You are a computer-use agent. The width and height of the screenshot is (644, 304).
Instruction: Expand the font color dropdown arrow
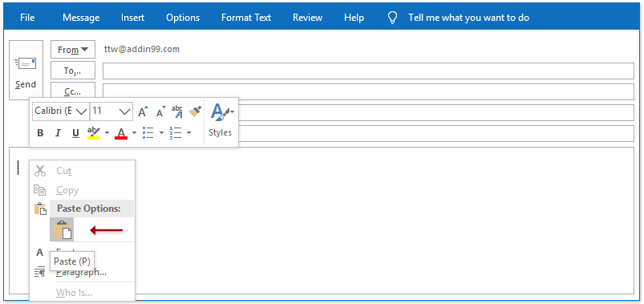tap(134, 132)
